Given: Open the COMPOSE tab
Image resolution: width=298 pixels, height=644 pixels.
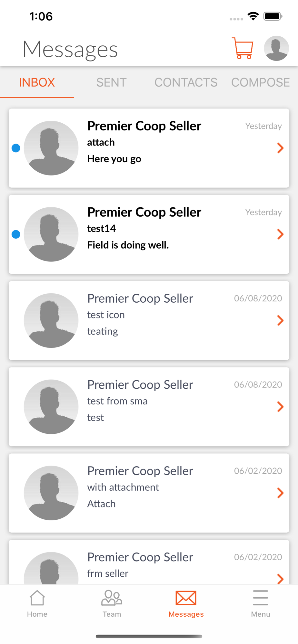Looking at the screenshot, I should [x=260, y=82].
